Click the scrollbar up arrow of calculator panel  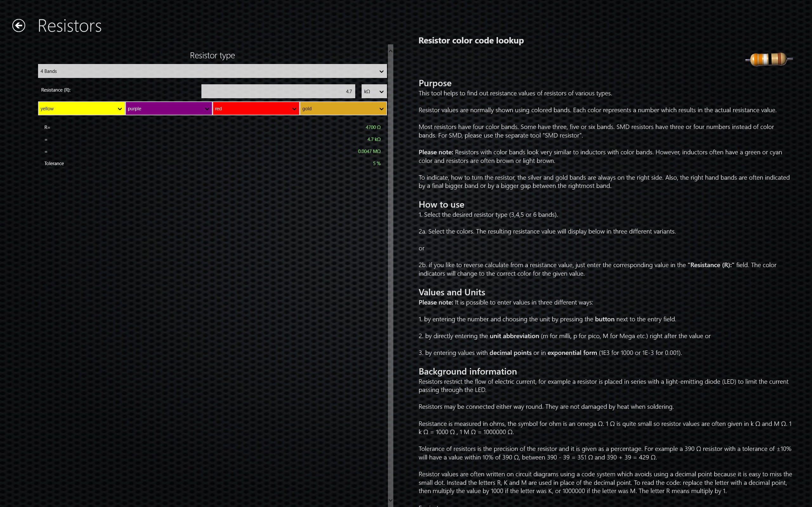coord(390,51)
